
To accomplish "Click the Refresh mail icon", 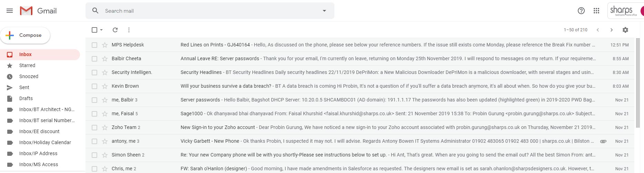I will (x=115, y=30).
